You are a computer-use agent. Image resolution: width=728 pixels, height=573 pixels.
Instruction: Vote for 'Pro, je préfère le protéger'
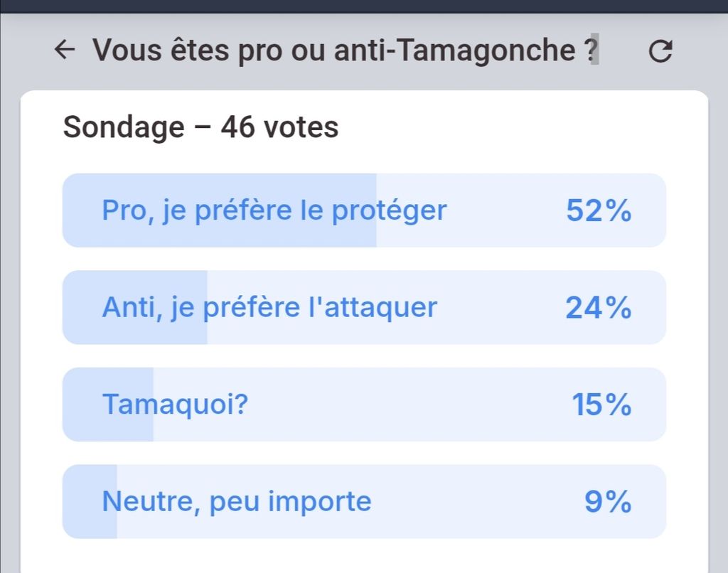pyautogui.click(x=274, y=210)
